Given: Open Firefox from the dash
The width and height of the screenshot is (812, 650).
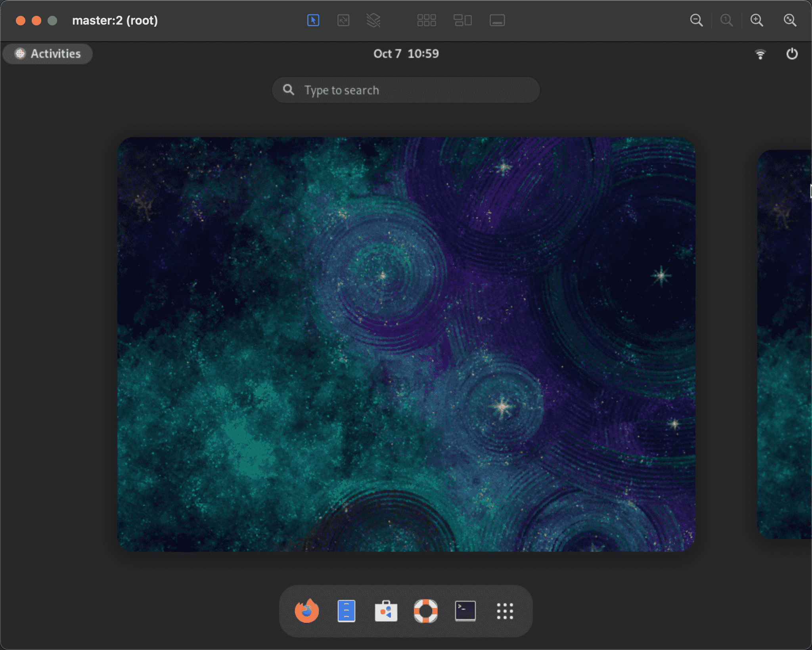Looking at the screenshot, I should pyautogui.click(x=306, y=611).
